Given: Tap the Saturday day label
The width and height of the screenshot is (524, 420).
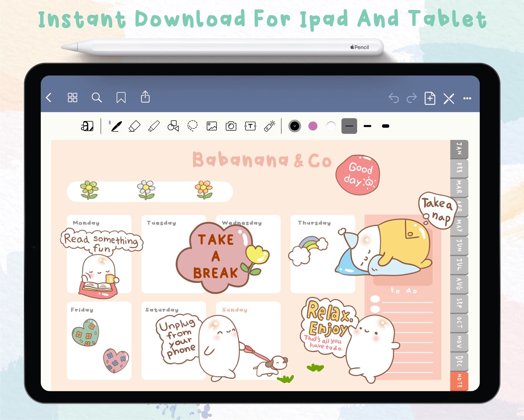Looking at the screenshot, I should coord(162,310).
